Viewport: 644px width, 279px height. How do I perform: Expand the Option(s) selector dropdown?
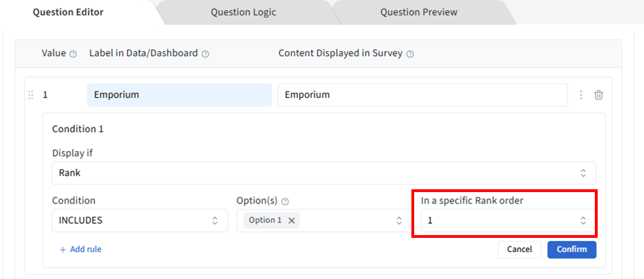[399, 221]
